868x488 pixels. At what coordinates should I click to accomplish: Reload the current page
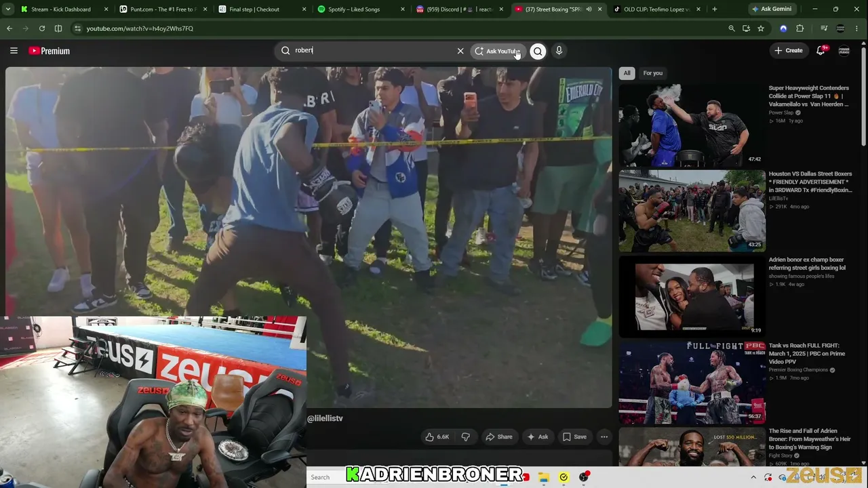[42, 28]
